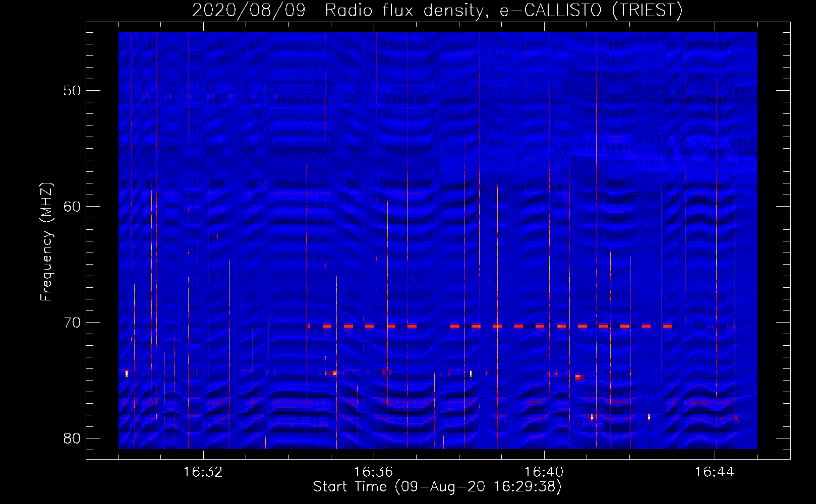
Task: Click the Start Time axis label
Action: click(437, 487)
